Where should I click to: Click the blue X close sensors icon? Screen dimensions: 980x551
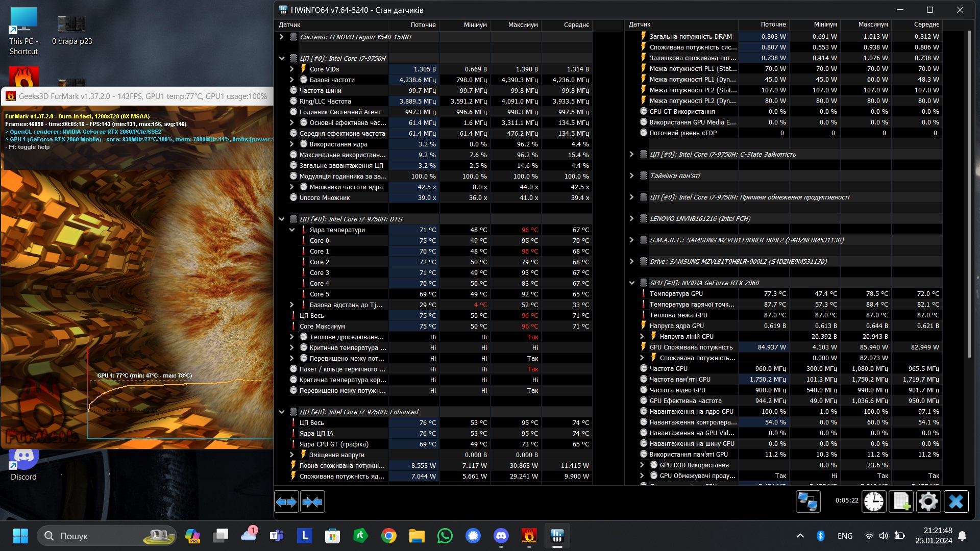point(956,502)
